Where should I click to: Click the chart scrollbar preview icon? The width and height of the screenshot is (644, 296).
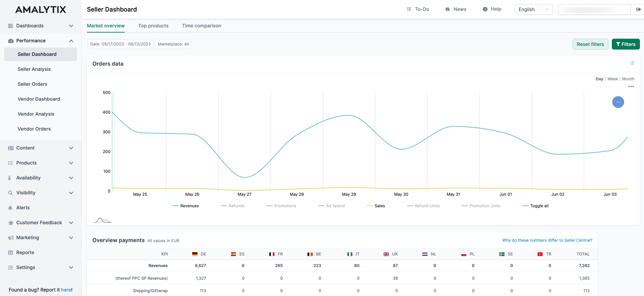[x=103, y=220]
